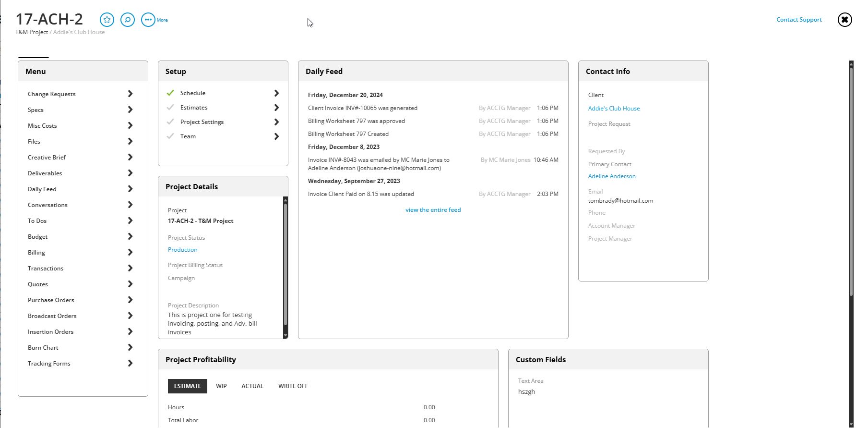The height and width of the screenshot is (428, 868).
Task: Click Production project status link
Action: 183,250
